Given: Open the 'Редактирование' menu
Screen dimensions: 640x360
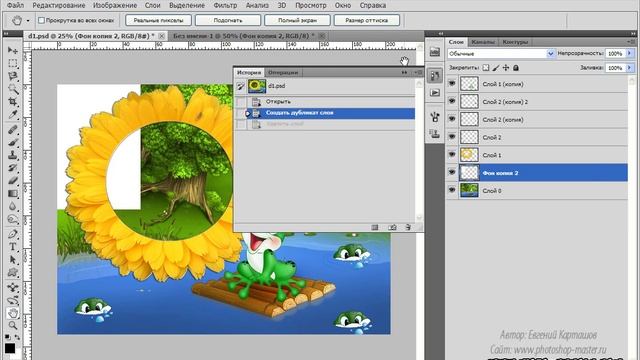Looking at the screenshot, I should coord(59,5).
